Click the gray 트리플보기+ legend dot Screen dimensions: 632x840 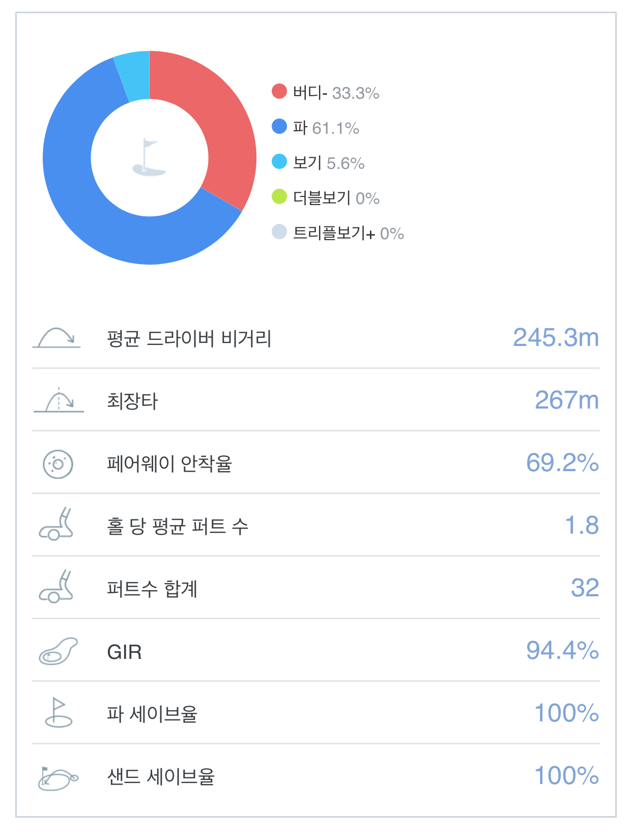click(x=279, y=232)
